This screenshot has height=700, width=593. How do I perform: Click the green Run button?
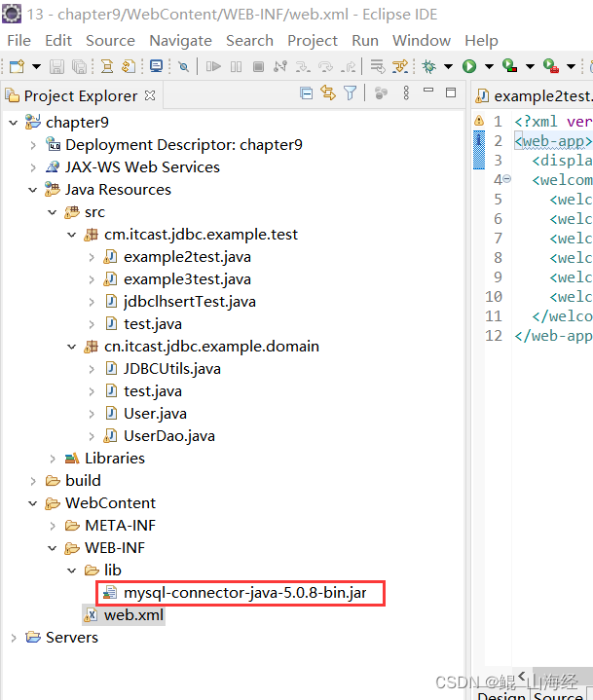pyautogui.click(x=469, y=66)
